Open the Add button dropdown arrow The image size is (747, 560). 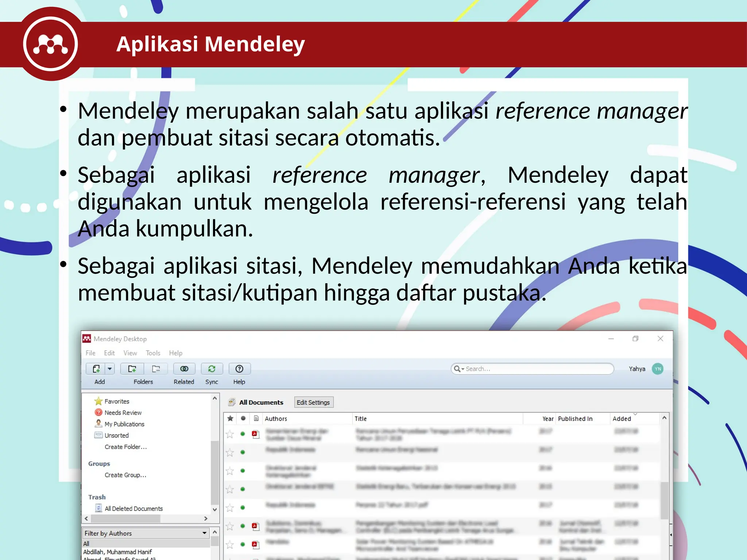coord(110,369)
